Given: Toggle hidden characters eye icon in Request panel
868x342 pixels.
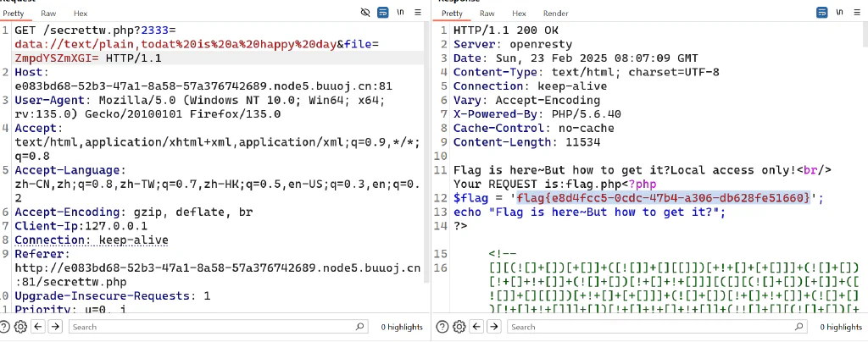Looking at the screenshot, I should click(x=365, y=13).
